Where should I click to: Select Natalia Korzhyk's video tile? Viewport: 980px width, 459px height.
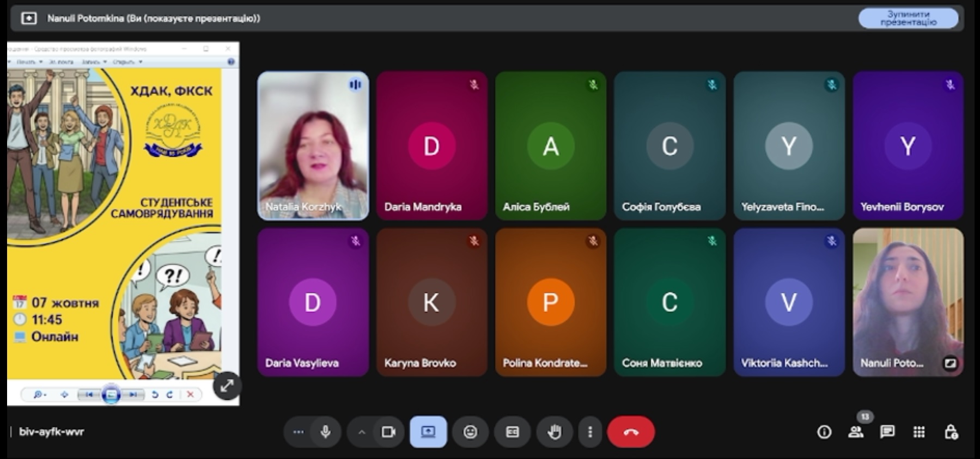[313, 145]
